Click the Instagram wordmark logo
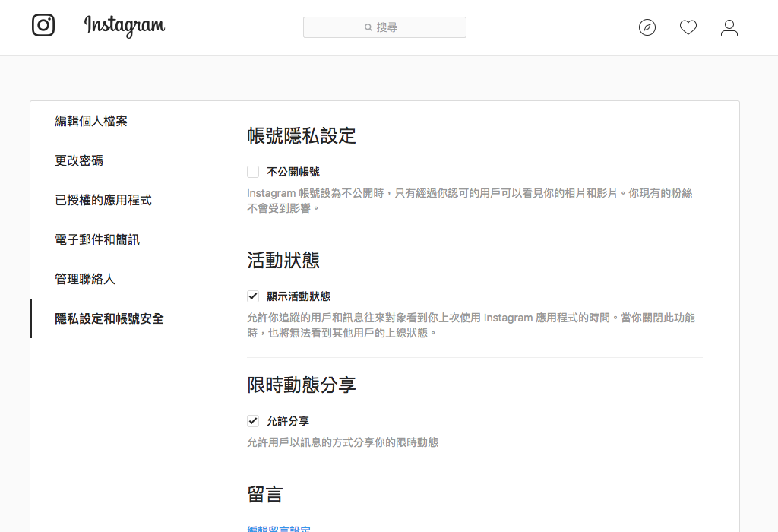This screenshot has height=532, width=778. (124, 26)
